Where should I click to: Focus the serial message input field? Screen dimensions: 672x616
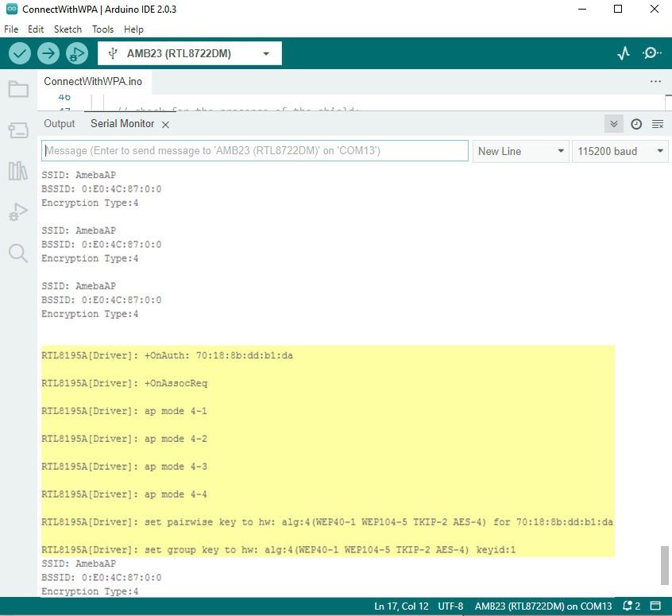coord(254,150)
